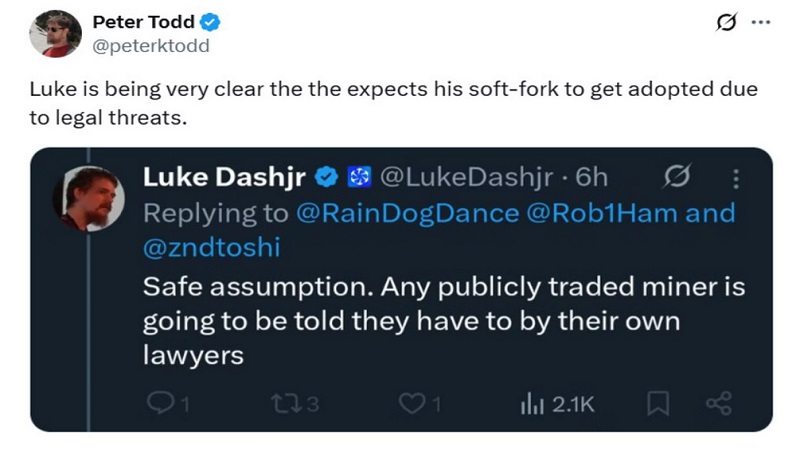Open the @peterktodd handle link

click(x=151, y=45)
